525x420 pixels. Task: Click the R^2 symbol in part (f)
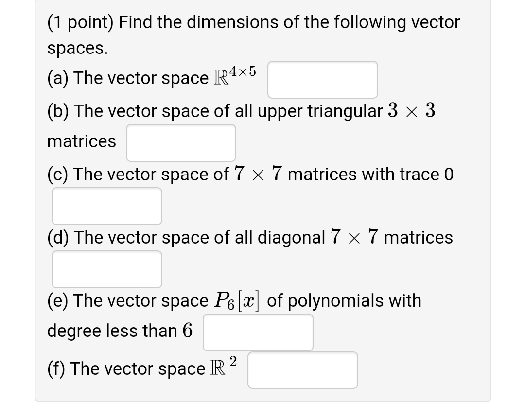click(x=226, y=368)
